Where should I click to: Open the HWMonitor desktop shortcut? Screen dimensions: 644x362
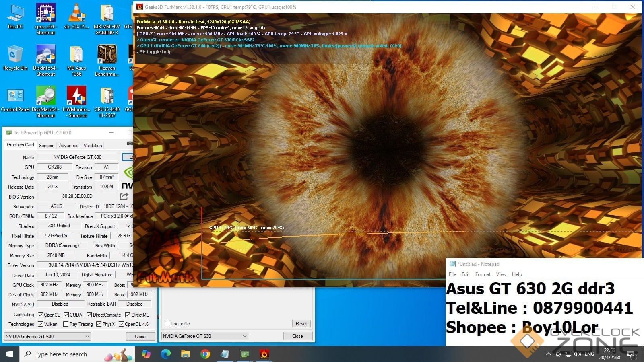[76, 101]
